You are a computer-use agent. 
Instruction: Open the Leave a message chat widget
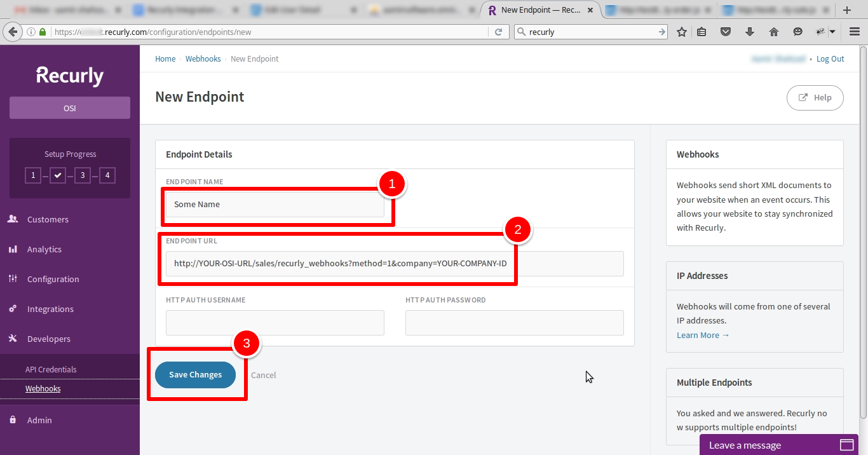click(779, 445)
